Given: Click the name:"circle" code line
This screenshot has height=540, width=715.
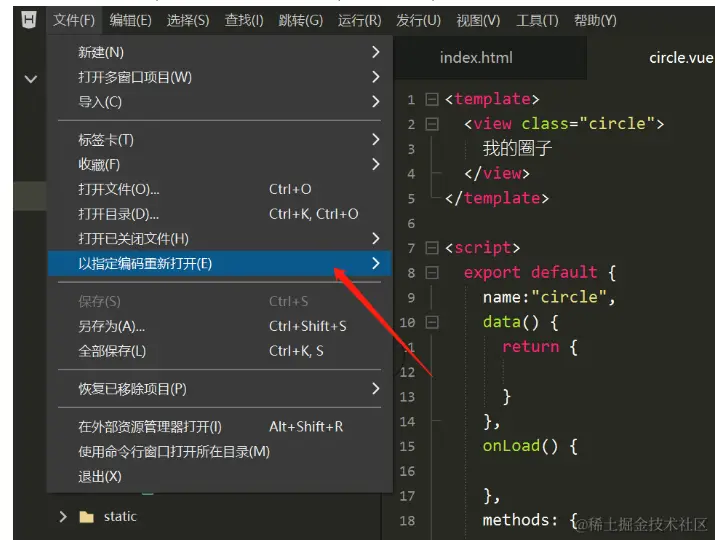Looking at the screenshot, I should (x=549, y=297).
